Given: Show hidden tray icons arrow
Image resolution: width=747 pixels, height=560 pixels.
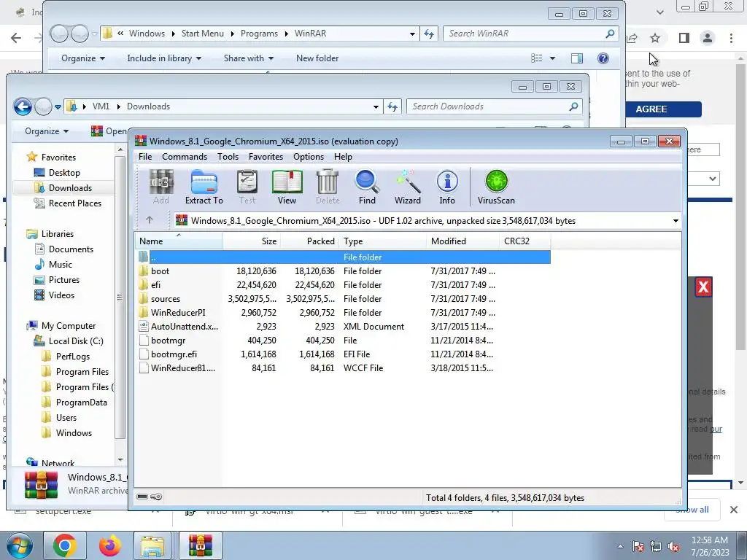Looking at the screenshot, I should [620, 546].
